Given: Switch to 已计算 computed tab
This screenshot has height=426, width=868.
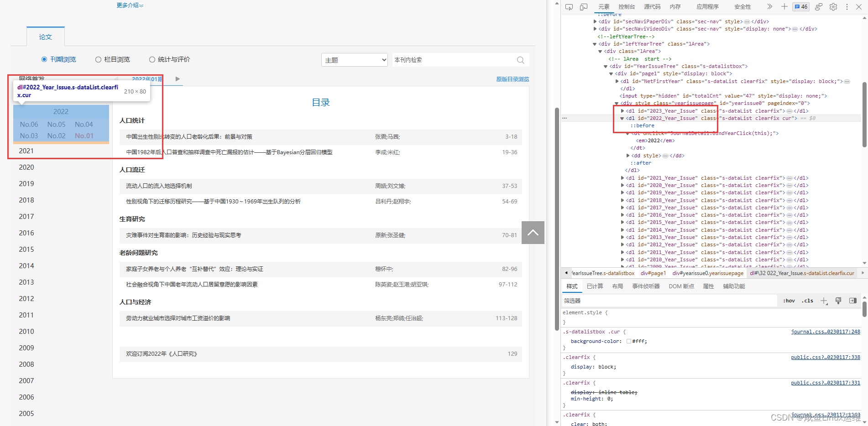Looking at the screenshot, I should (x=595, y=286).
